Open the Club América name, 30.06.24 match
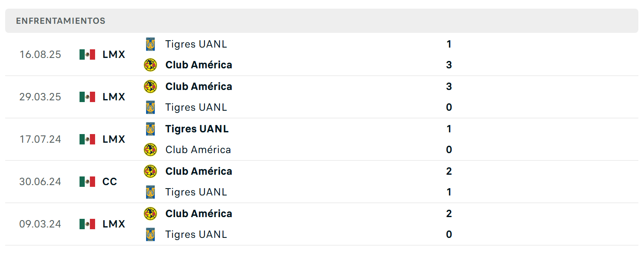Image resolution: width=644 pixels, height=253 pixels. coord(199,171)
